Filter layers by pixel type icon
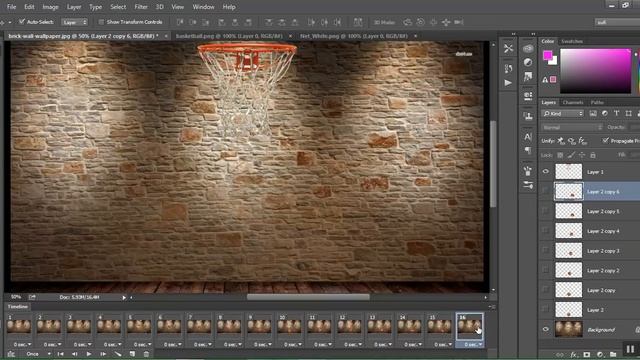640x360 pixels. tap(593, 113)
